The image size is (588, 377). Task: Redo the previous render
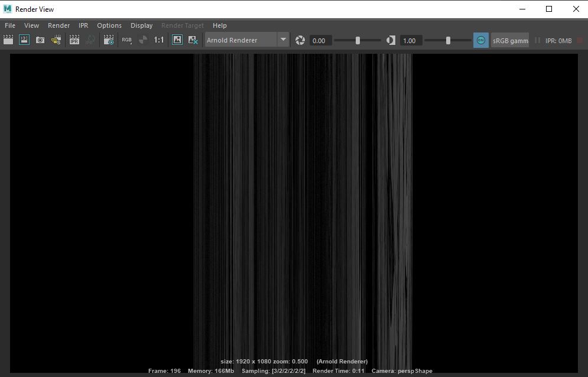8,40
